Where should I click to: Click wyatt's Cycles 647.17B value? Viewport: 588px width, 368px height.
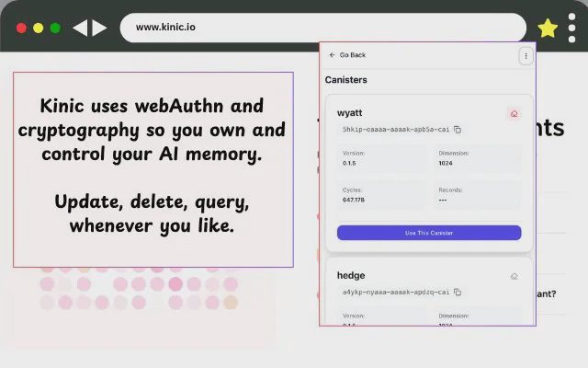coord(353,201)
